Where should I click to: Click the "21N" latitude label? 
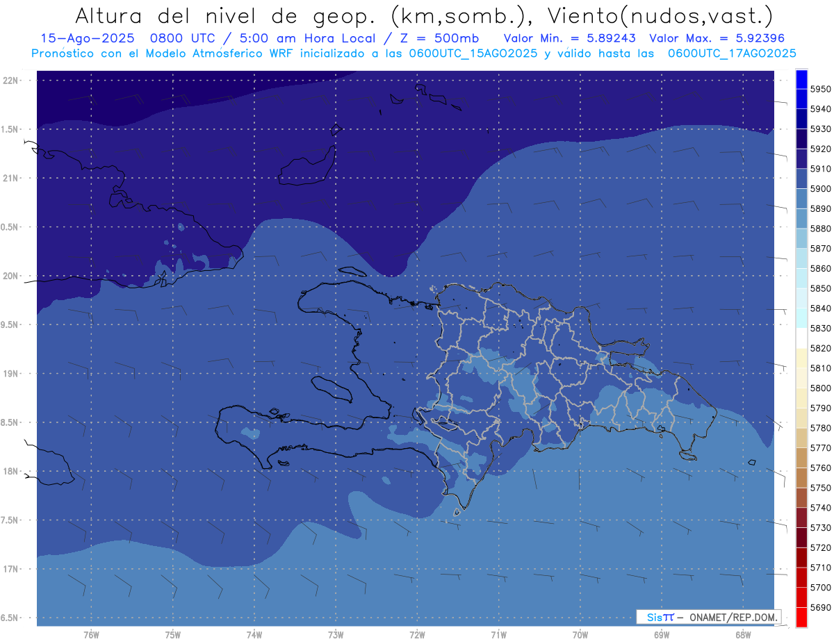click(x=10, y=179)
